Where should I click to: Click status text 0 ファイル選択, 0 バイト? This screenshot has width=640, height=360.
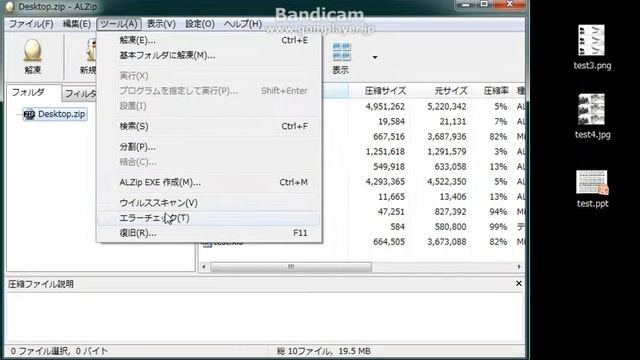[59, 351]
